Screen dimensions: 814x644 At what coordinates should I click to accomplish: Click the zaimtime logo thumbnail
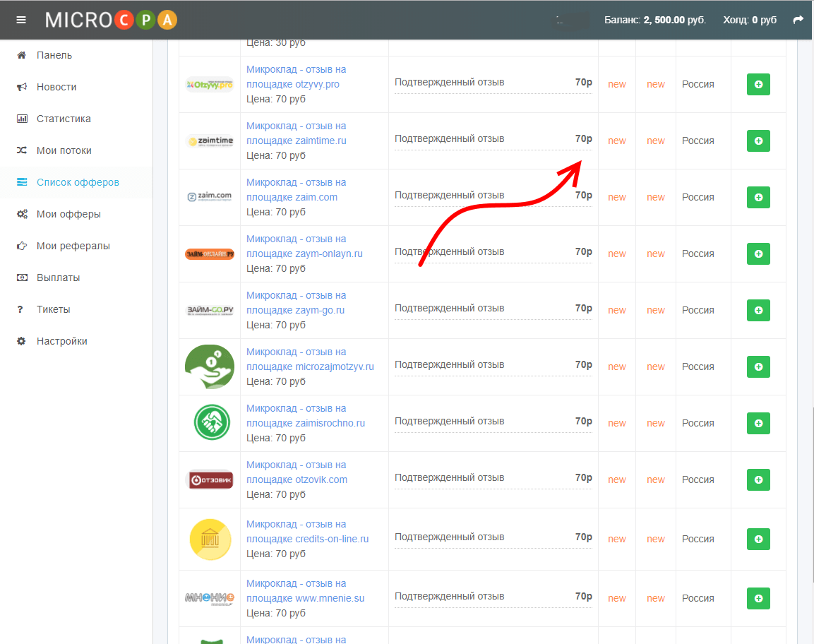[210, 141]
